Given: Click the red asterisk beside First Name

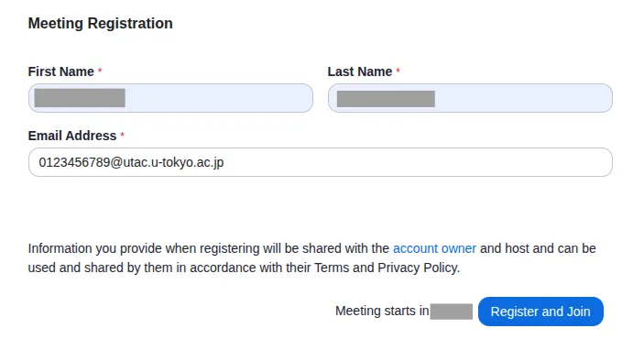Looking at the screenshot, I should point(100,71).
